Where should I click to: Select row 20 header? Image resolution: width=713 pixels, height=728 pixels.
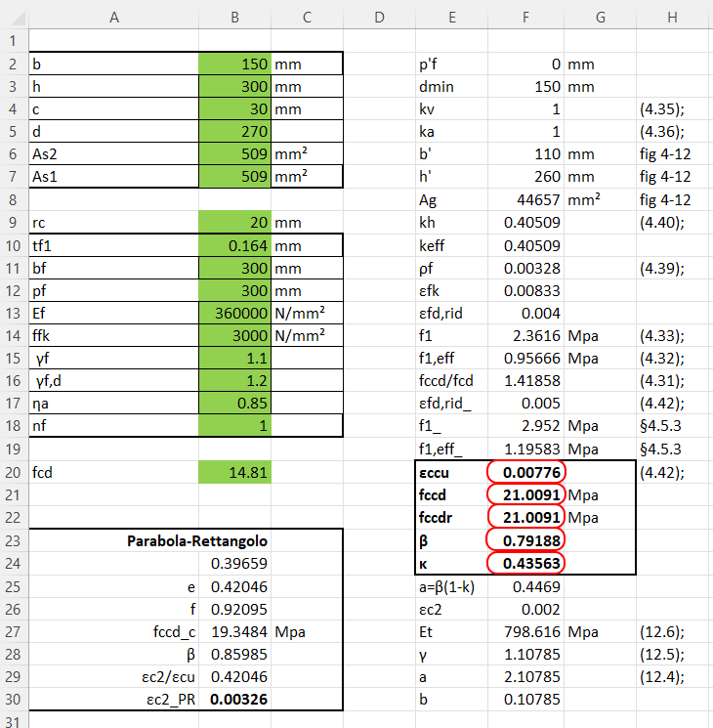(14, 472)
